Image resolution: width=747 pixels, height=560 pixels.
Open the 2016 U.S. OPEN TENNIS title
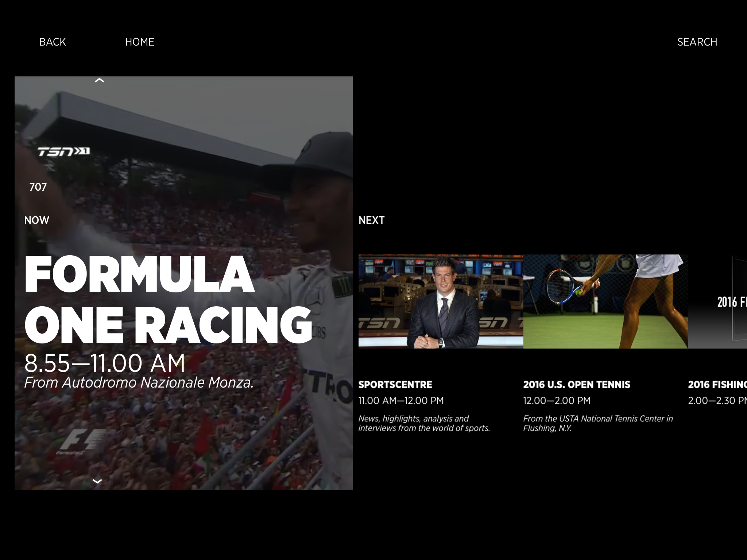click(577, 384)
